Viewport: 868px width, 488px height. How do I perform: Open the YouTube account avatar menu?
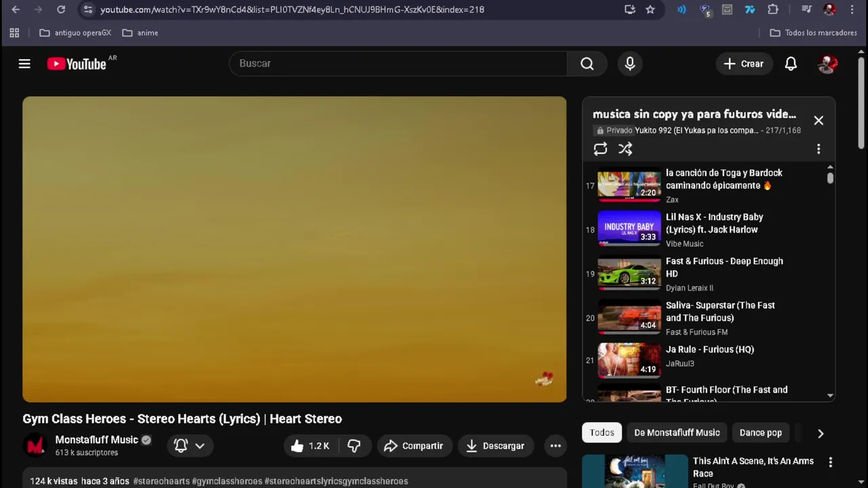(x=827, y=64)
